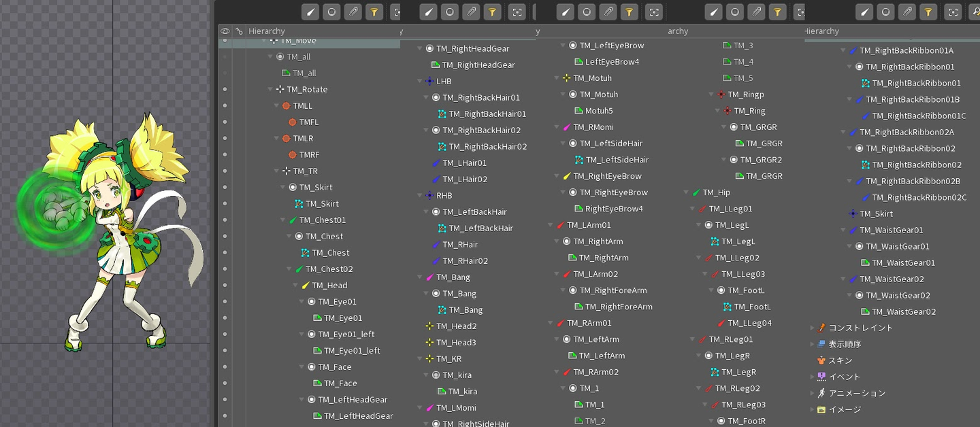Screen dimensions: 980x427
Task: Click the TM_RightBackRibbon02A bone icon
Action: [x=853, y=132]
